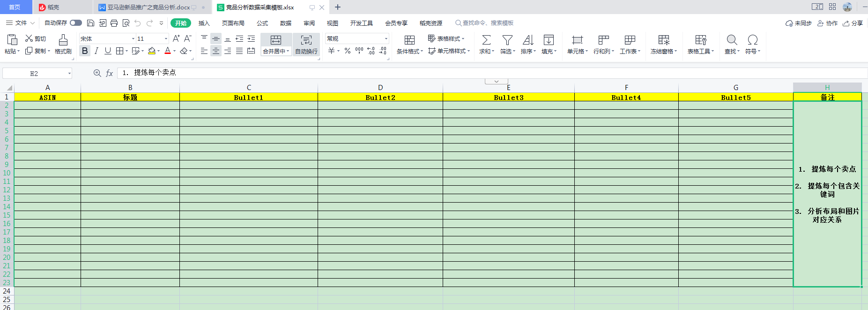The width and height of the screenshot is (868, 310).
Task: Apply justify alignment icon
Action: [239, 51]
